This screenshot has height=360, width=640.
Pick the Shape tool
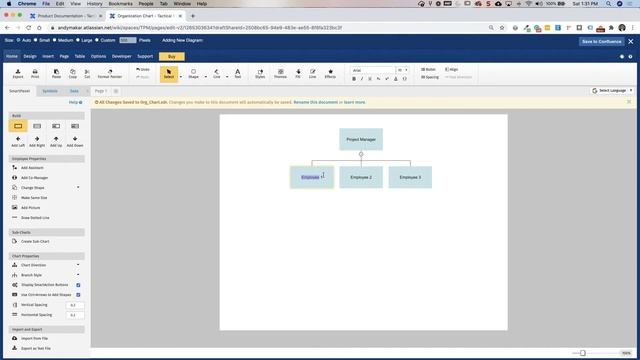pos(193,73)
